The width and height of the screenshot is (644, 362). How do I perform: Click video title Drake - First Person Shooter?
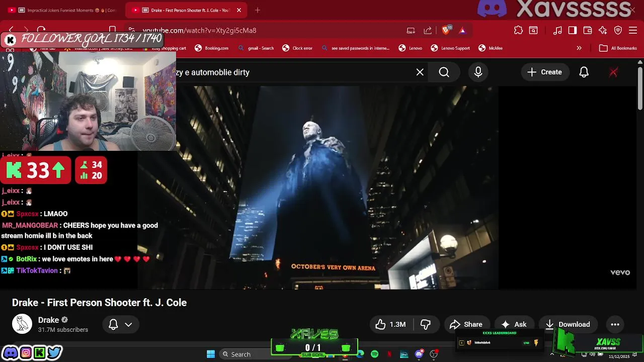pos(99,303)
